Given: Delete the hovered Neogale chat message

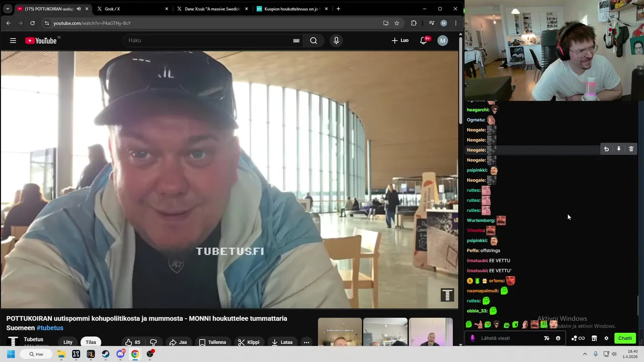Looking at the screenshot, I should pos(631,149).
